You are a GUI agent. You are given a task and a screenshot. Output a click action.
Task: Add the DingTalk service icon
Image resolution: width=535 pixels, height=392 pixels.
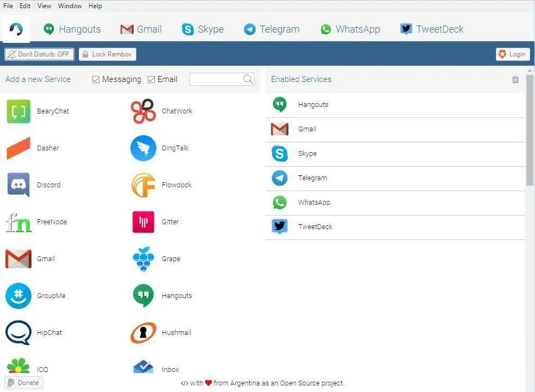click(x=143, y=148)
